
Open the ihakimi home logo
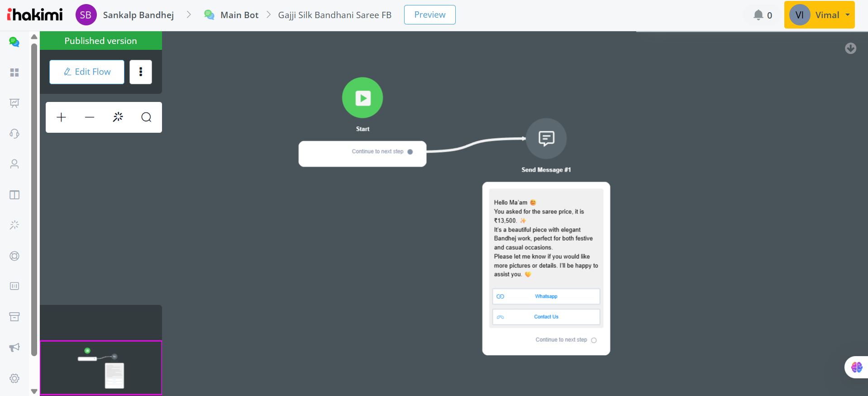[35, 15]
